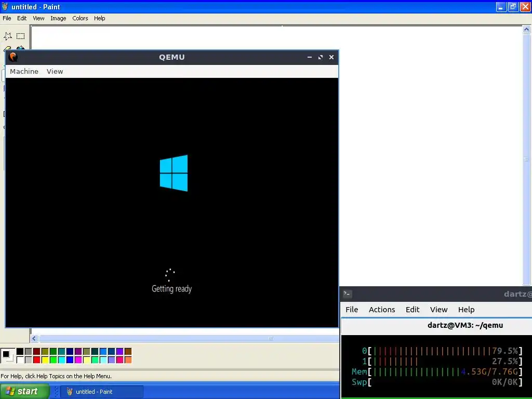532x399 pixels.
Task: Open the File menu in Paint
Action: [x=7, y=18]
